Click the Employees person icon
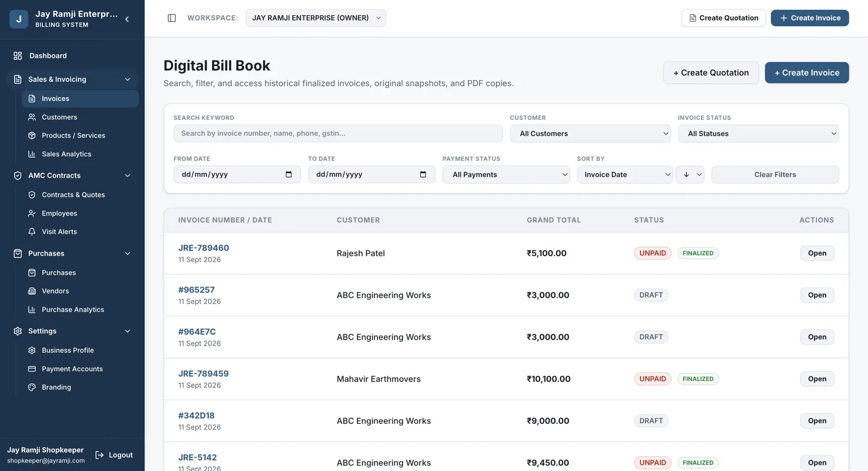 tap(32, 214)
